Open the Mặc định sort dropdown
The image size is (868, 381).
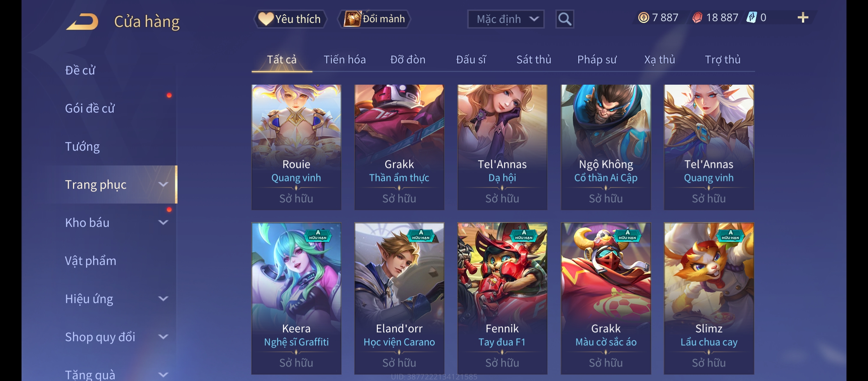click(x=506, y=19)
